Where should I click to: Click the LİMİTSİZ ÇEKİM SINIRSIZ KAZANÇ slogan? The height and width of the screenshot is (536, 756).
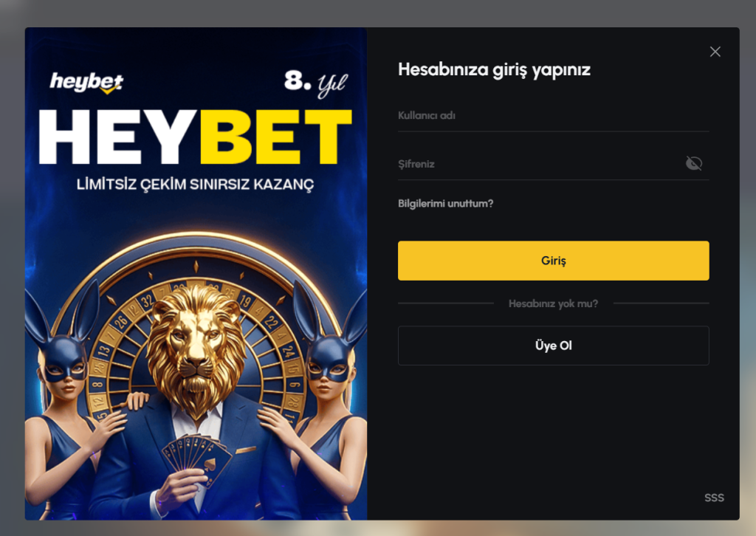195,184
